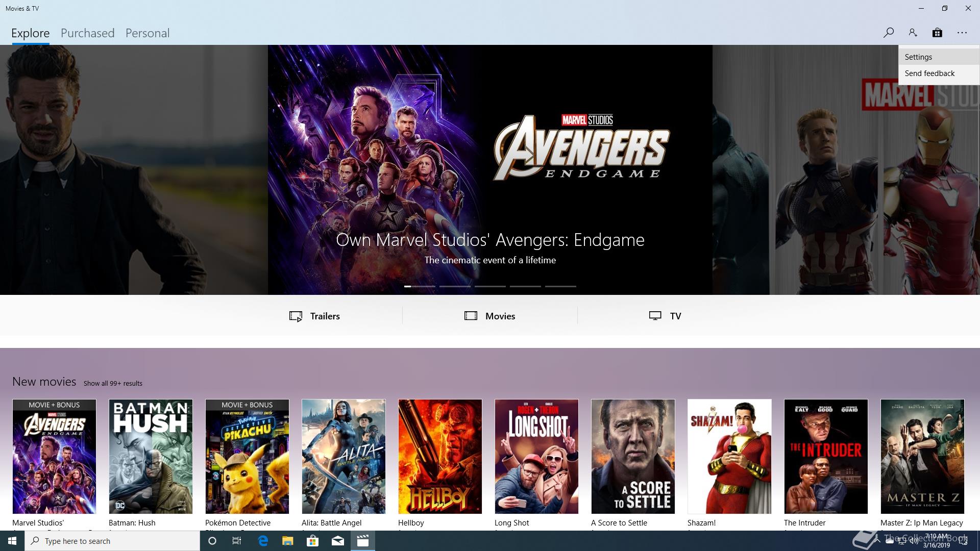Select Settings from the dropdown menu
The width and height of the screenshot is (980, 551).
point(939,57)
